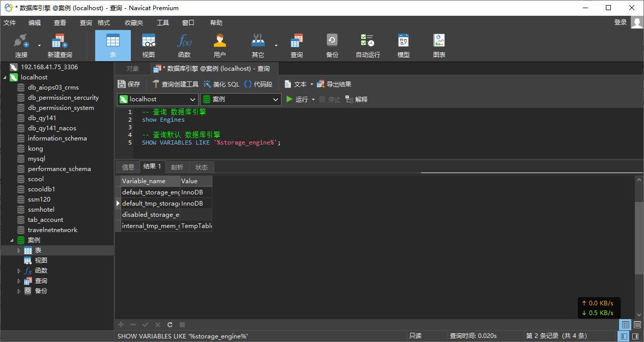Image resolution: width=644 pixels, height=342 pixels.
Task: Click the Variable_name column header
Action: (x=150, y=181)
